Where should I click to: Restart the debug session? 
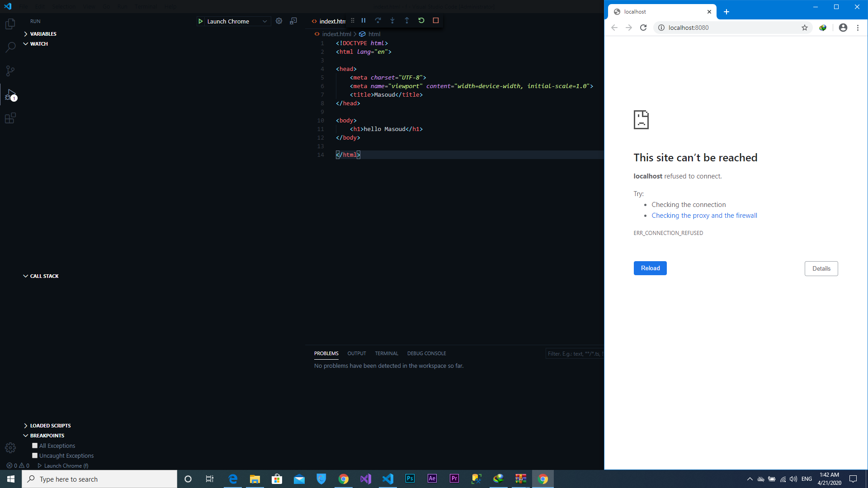(x=421, y=20)
